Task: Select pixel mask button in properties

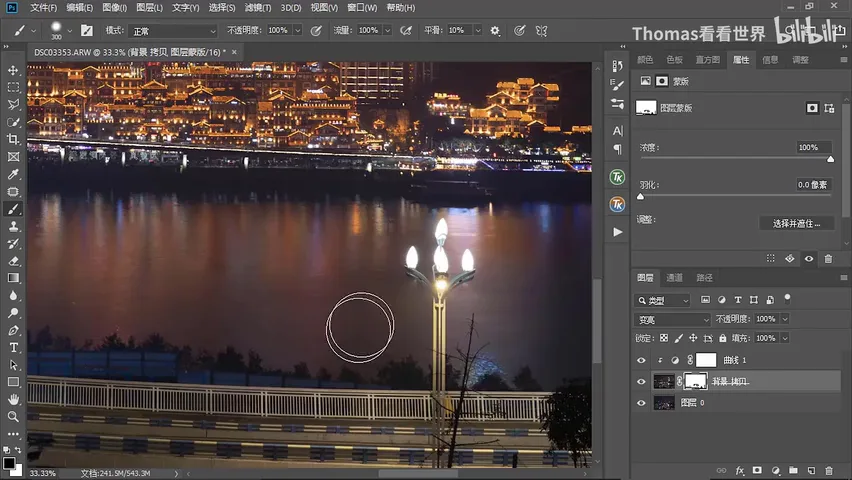Action: (x=812, y=108)
